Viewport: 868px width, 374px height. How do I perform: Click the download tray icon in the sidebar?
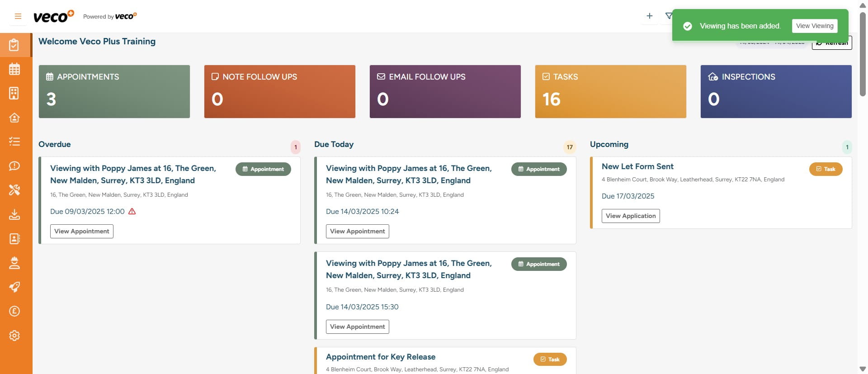14,214
